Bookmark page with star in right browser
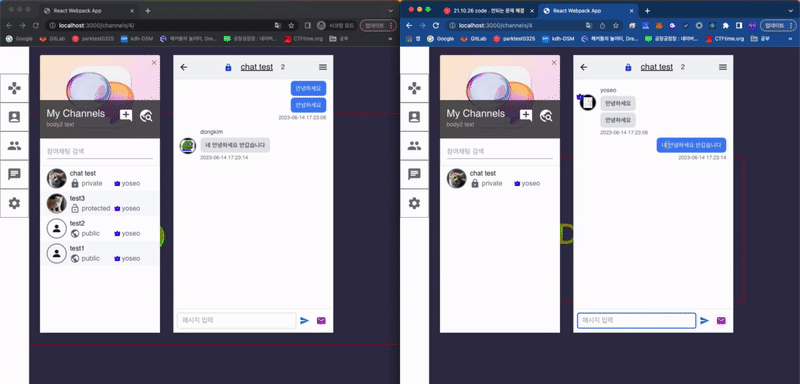800x384 pixels. (x=616, y=25)
